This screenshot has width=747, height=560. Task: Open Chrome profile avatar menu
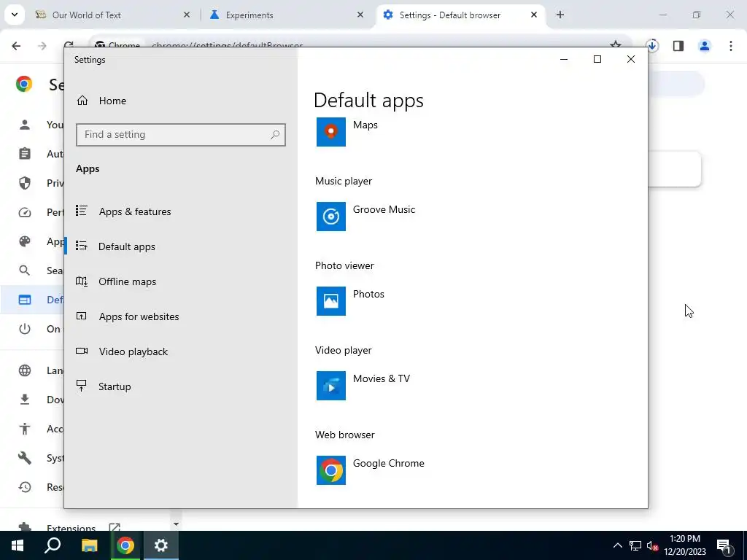(705, 46)
